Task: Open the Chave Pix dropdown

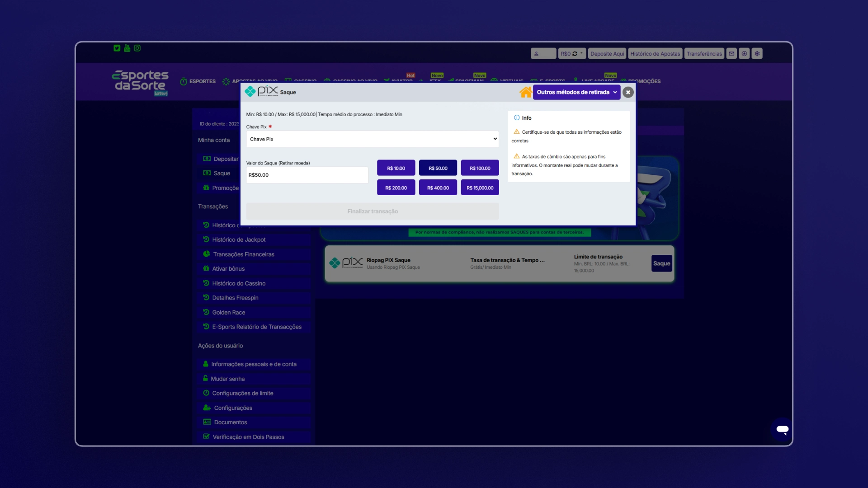Action: 372,139
